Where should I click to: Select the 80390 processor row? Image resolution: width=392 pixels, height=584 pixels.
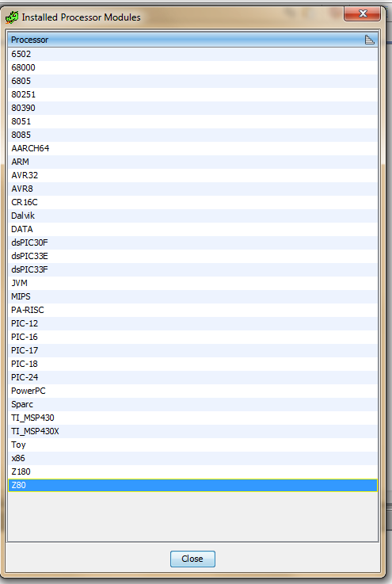point(192,108)
